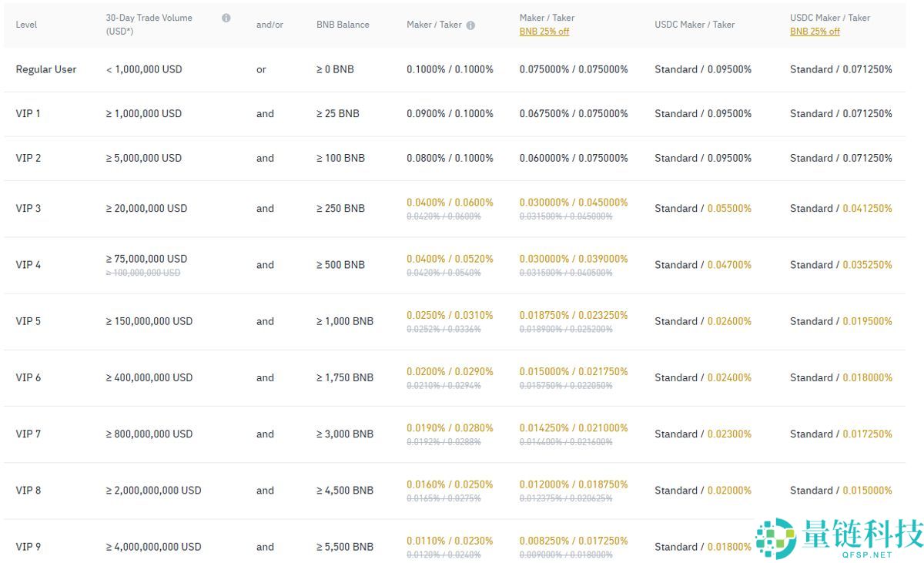This screenshot has width=924, height=563.
Task: Click the 0.012000% / 0.018750% discounted fee value
Action: coord(574,484)
